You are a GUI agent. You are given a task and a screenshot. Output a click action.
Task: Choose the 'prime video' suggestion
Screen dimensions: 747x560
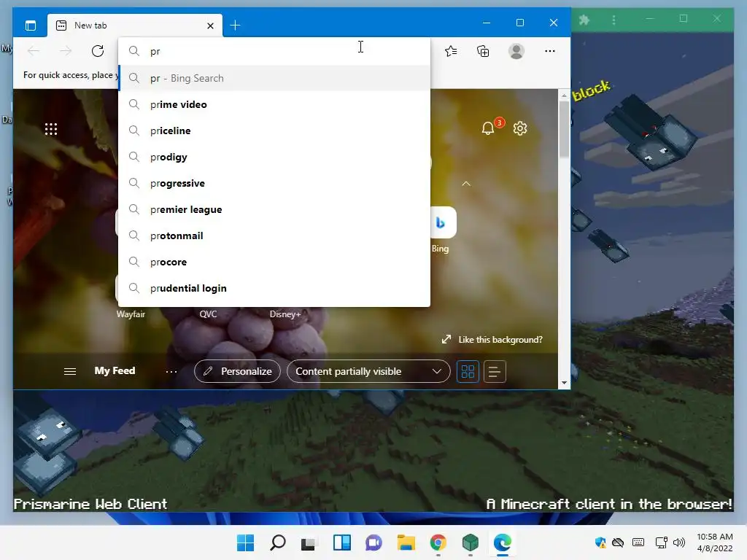[274, 104]
